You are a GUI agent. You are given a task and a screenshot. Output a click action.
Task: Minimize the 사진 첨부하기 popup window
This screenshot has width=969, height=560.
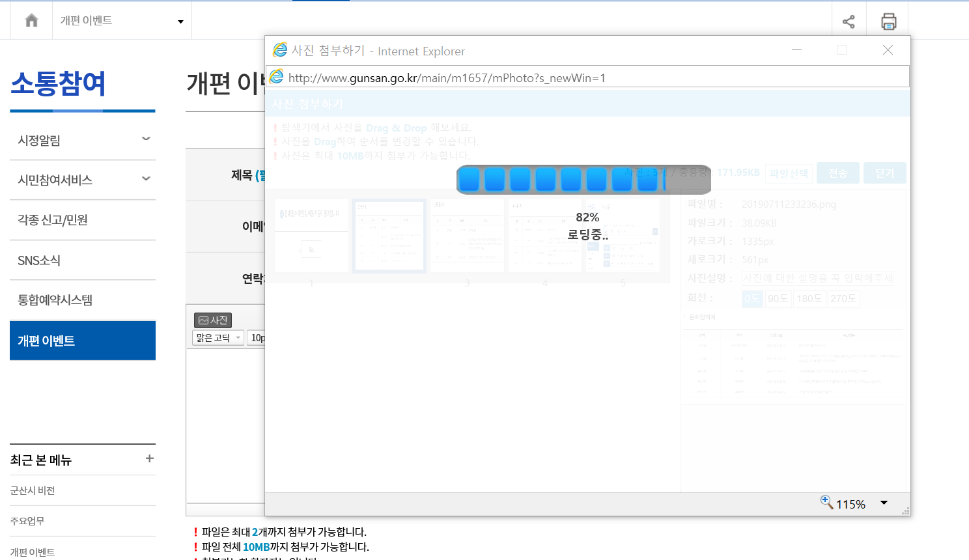pyautogui.click(x=796, y=50)
